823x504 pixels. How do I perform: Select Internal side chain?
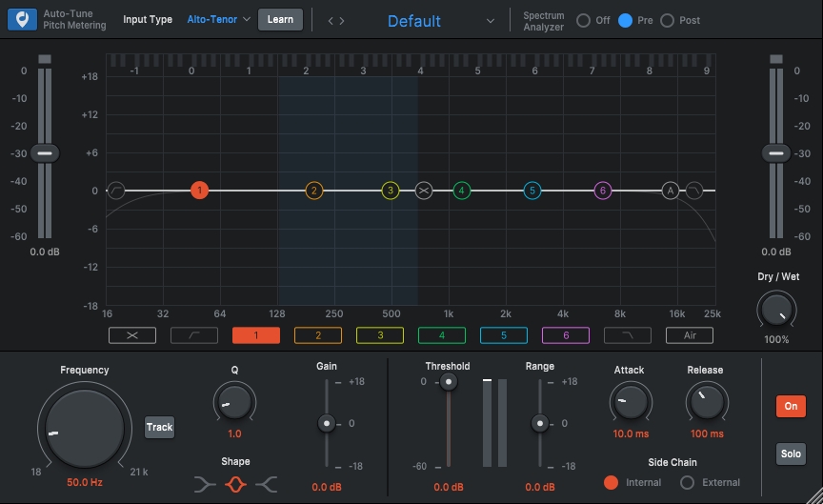pos(611,482)
